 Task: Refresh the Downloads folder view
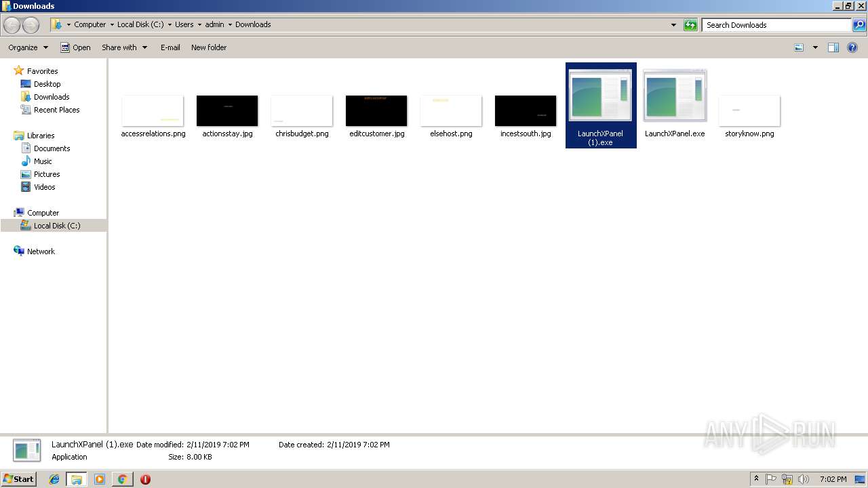[x=690, y=25]
